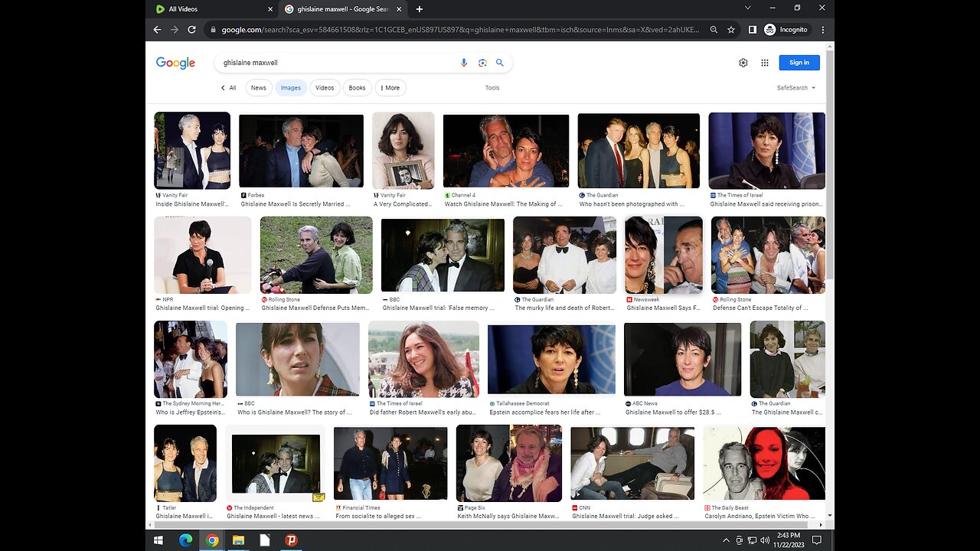Click the Chrome taskbar icon

point(212,540)
